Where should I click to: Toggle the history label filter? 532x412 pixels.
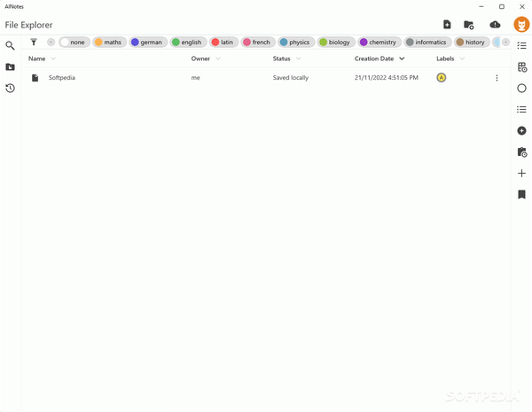[472, 42]
